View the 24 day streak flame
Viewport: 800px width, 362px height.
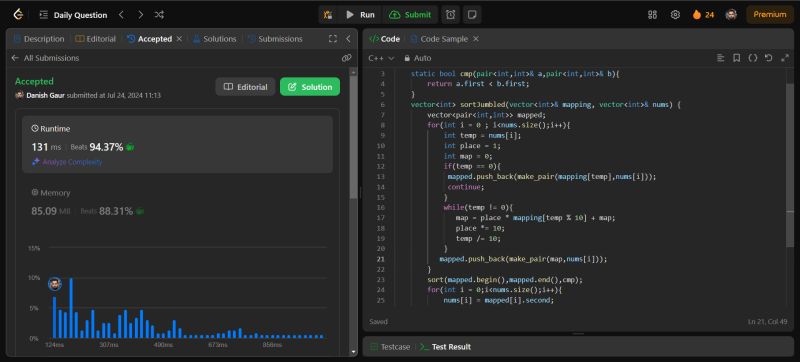703,15
